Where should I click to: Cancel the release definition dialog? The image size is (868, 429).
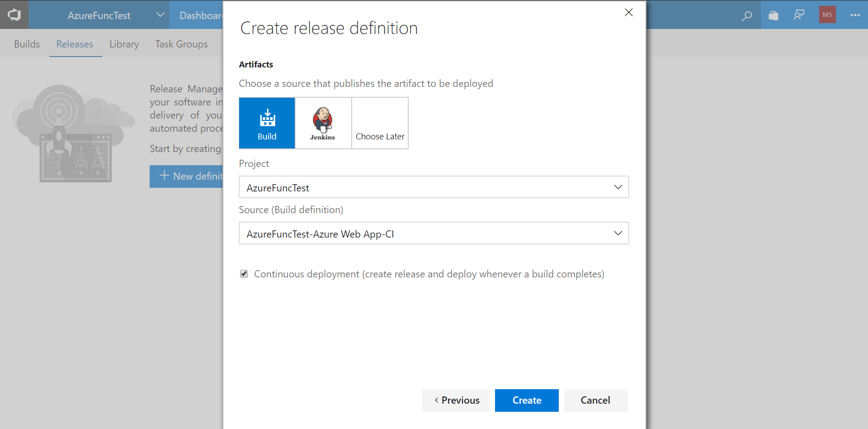coord(595,400)
